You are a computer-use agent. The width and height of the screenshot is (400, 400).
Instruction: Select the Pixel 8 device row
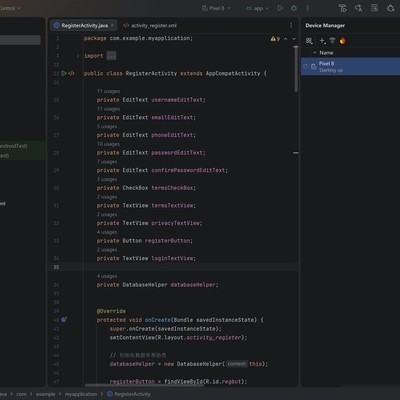click(350, 67)
